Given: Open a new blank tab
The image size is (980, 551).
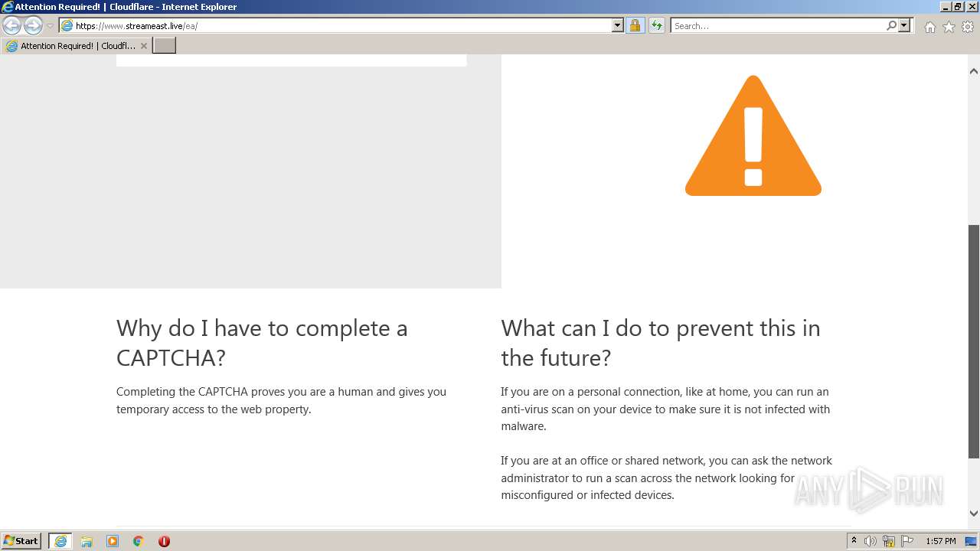Looking at the screenshot, I should click(165, 45).
